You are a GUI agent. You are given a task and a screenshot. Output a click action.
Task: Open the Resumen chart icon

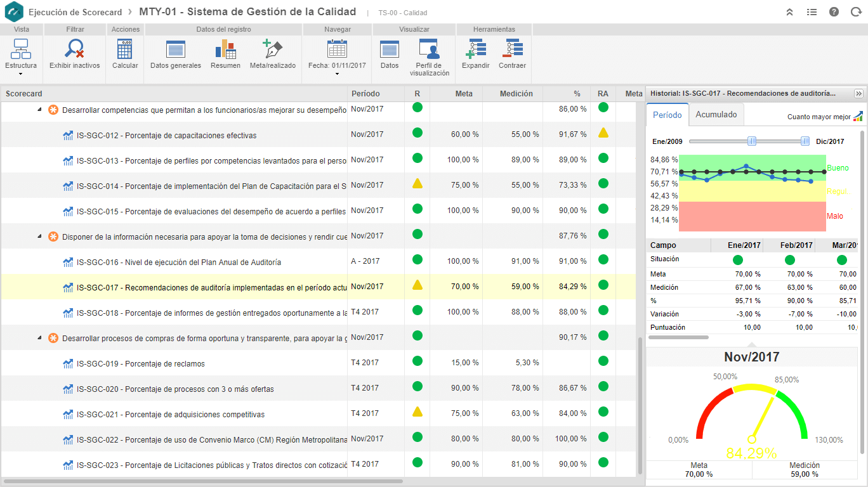(225, 49)
